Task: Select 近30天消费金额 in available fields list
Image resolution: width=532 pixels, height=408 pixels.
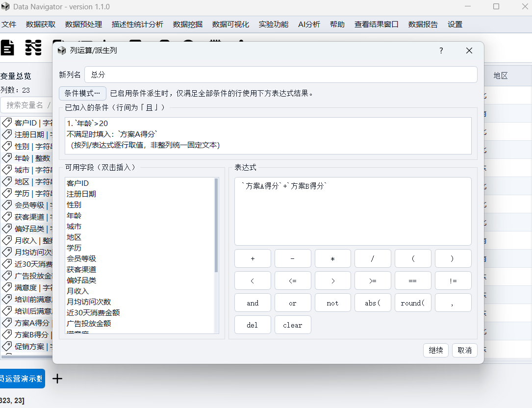Action: [140, 312]
